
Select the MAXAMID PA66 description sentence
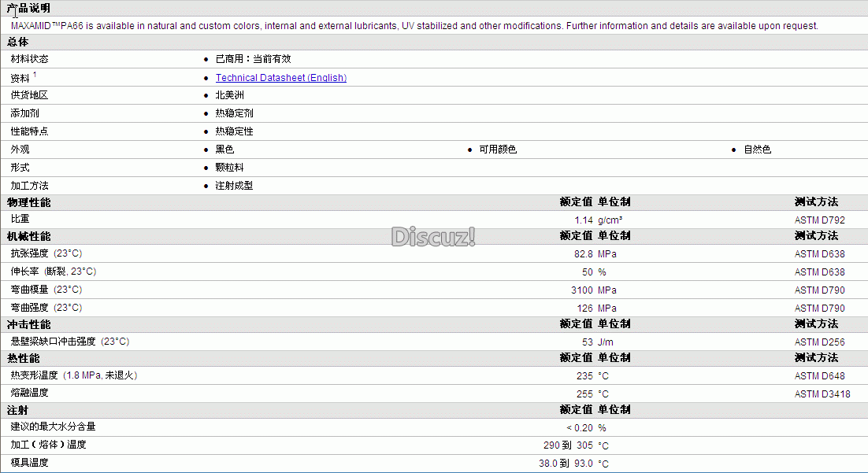[414, 26]
